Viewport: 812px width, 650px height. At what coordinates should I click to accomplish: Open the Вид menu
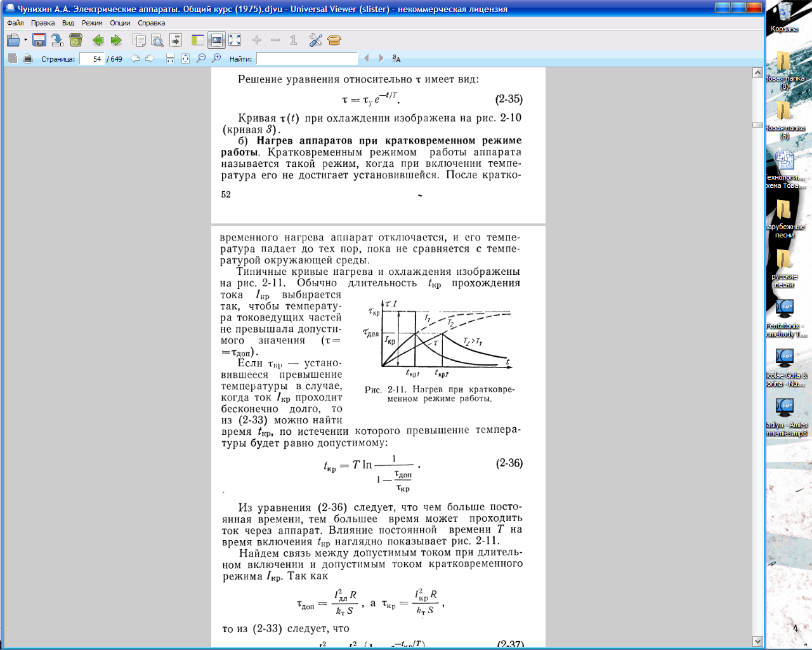click(x=68, y=23)
